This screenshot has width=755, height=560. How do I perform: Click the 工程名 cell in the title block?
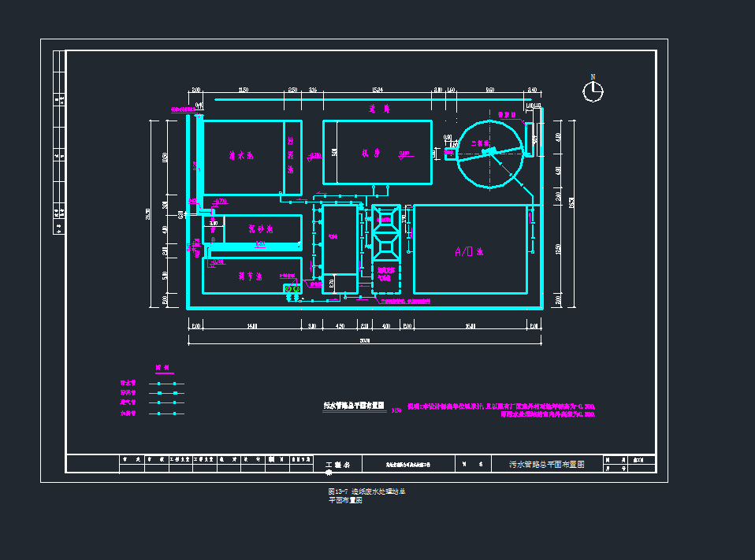343,465
